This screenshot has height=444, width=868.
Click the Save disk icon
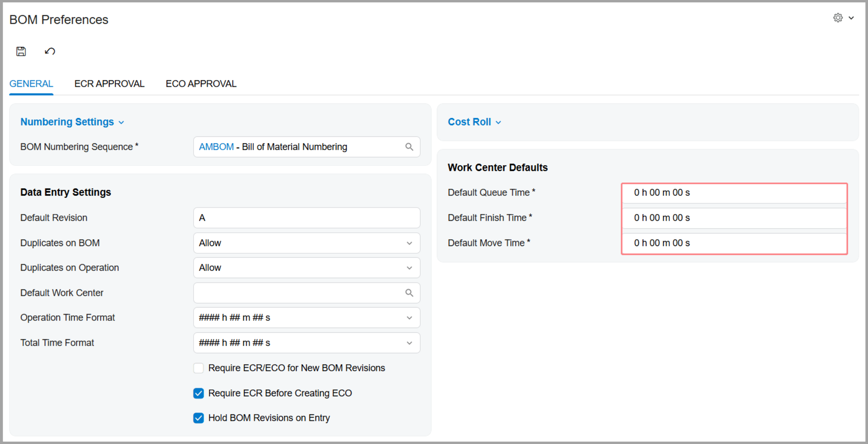[21, 52]
